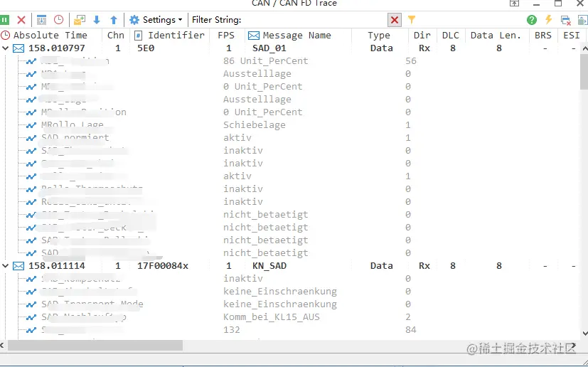Select the timestamp 158.010797
Screen dimensions: 588x367
57,48
